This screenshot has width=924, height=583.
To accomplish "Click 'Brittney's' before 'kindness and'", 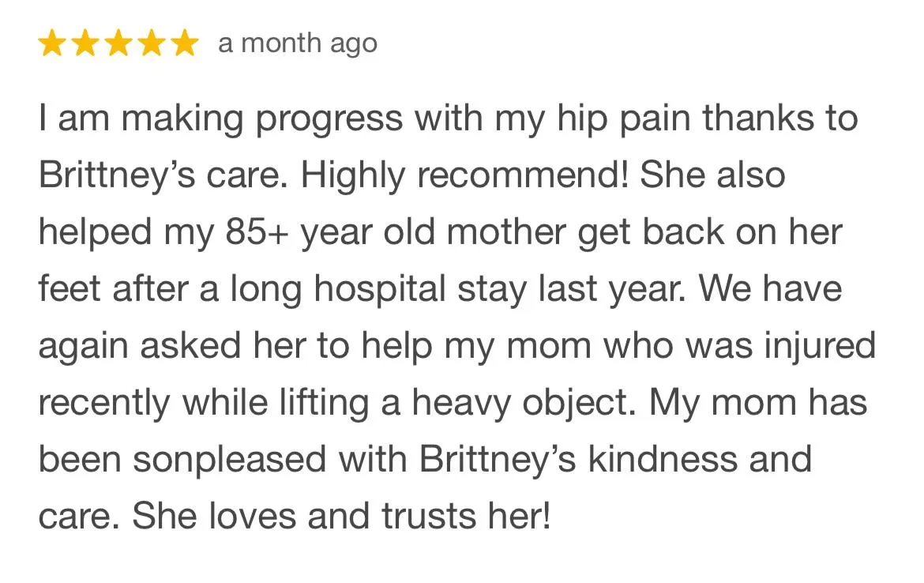I will (498, 459).
